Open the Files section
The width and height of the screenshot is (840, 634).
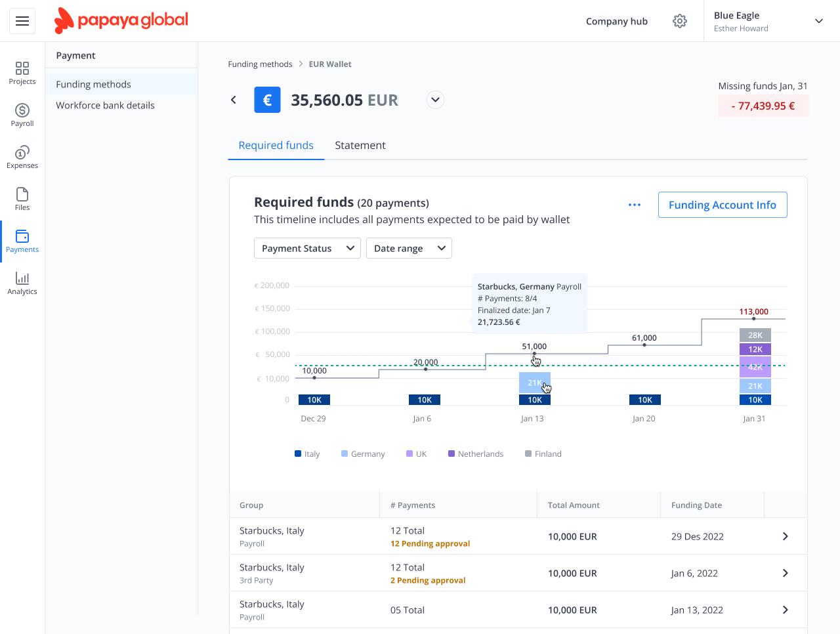pos(22,199)
